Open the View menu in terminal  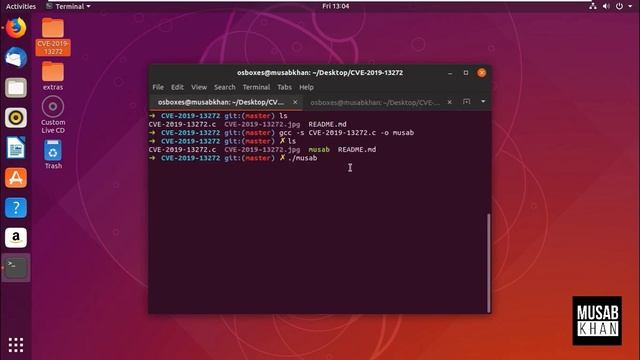point(199,87)
